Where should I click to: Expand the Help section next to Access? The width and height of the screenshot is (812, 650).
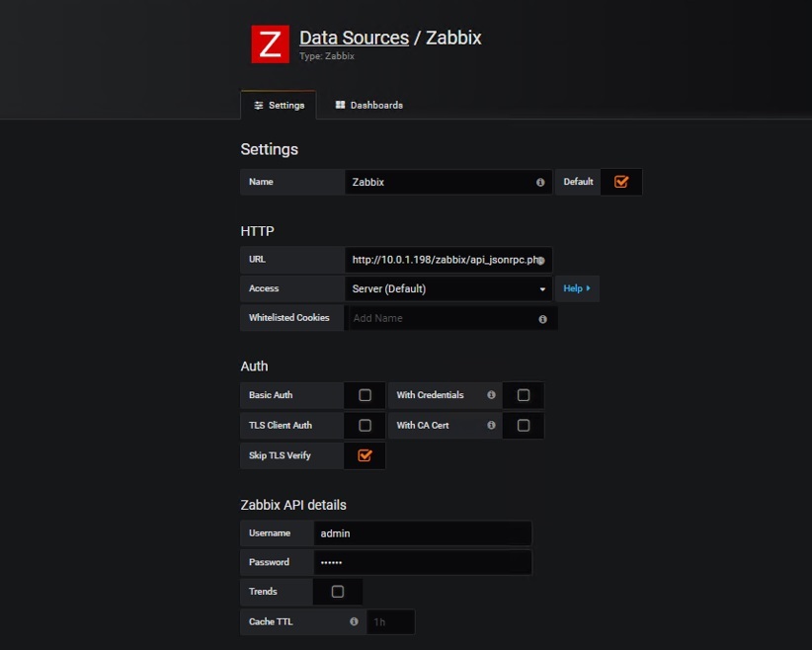(x=577, y=288)
